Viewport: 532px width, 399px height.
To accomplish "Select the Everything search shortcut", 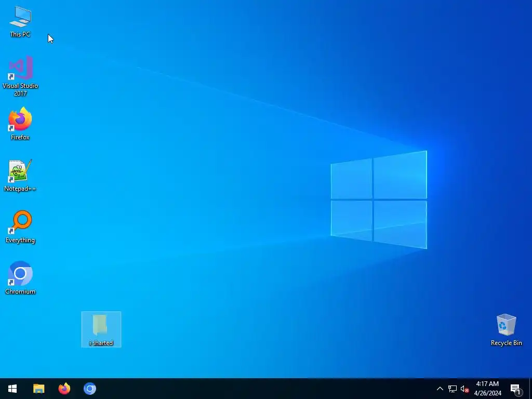I will [20, 227].
